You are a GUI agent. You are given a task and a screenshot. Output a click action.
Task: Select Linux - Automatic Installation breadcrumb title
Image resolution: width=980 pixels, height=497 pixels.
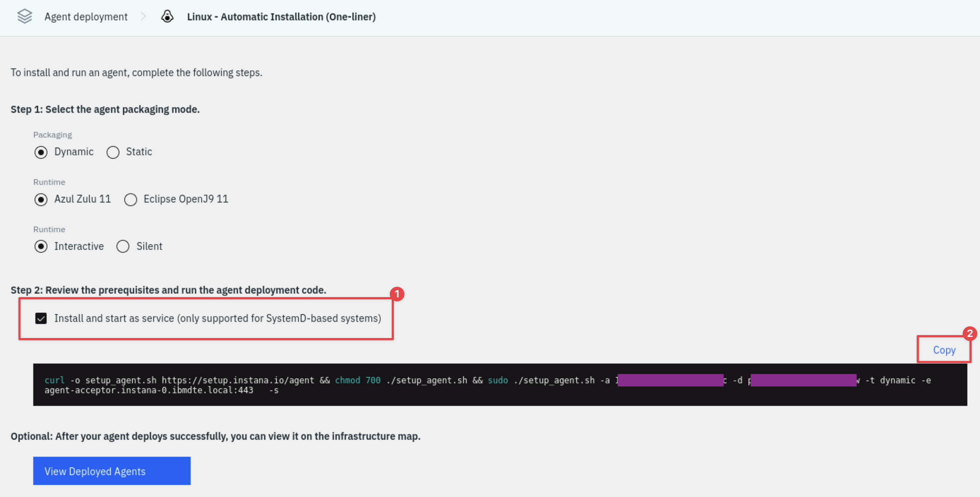tap(281, 17)
